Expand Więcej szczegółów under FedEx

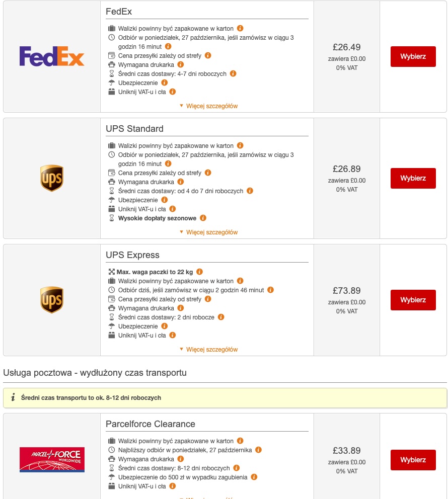coord(209,106)
